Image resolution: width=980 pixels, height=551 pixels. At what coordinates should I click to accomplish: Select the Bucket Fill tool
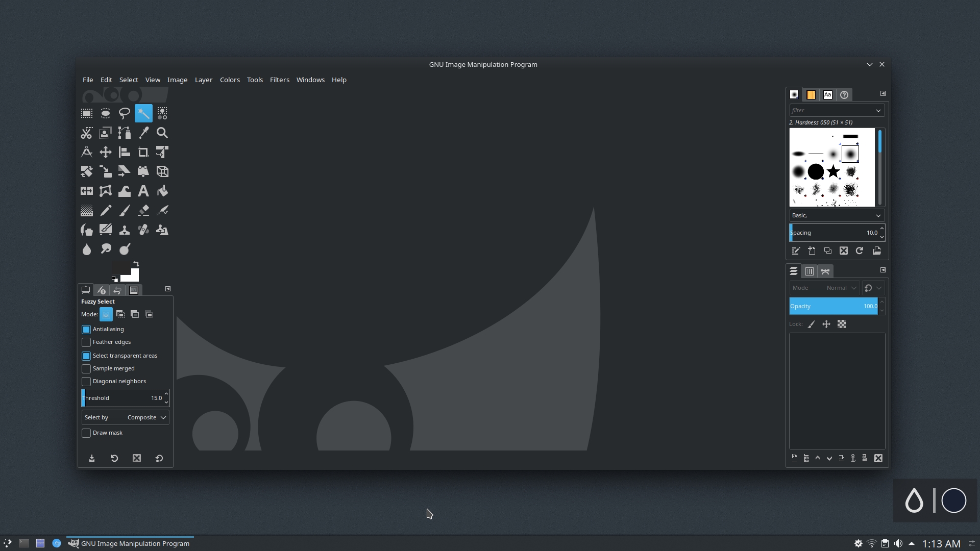tap(162, 191)
